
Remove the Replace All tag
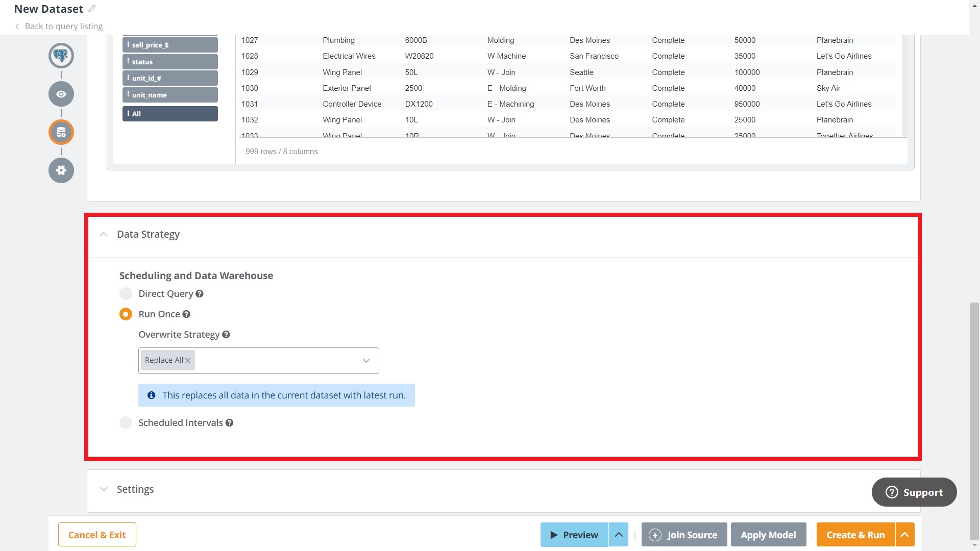coord(188,361)
